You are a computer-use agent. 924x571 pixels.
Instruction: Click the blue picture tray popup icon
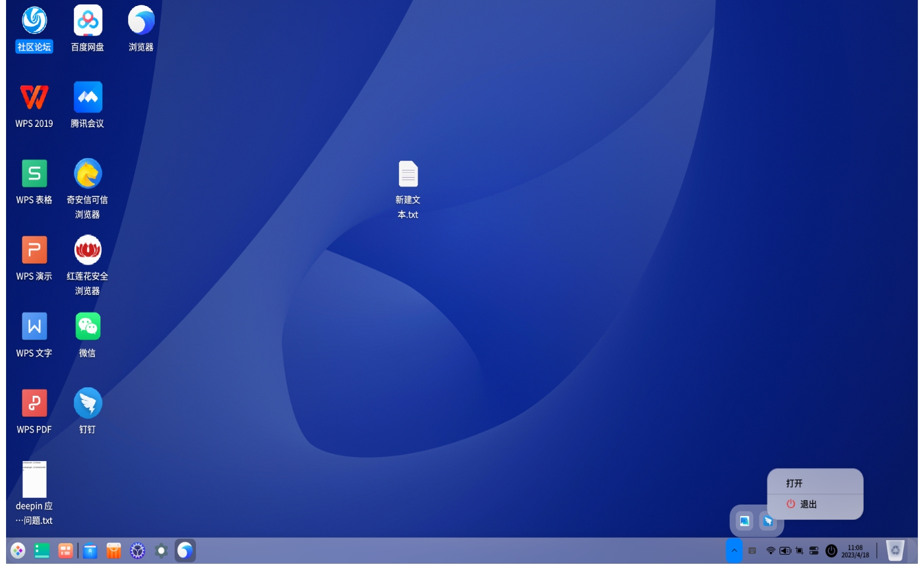click(745, 521)
